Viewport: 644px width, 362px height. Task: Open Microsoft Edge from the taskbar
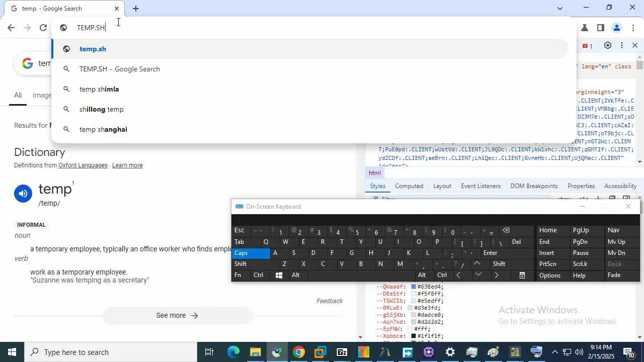pyautogui.click(x=233, y=352)
